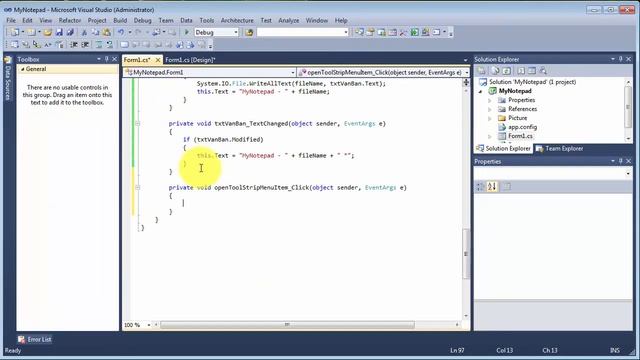
Task: Click the Categorized icon in Properties panel
Action: [480, 187]
